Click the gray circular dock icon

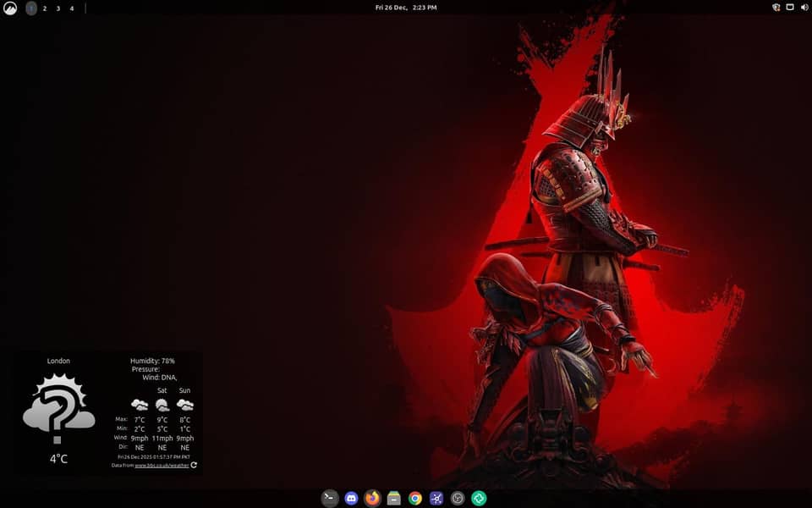458,499
